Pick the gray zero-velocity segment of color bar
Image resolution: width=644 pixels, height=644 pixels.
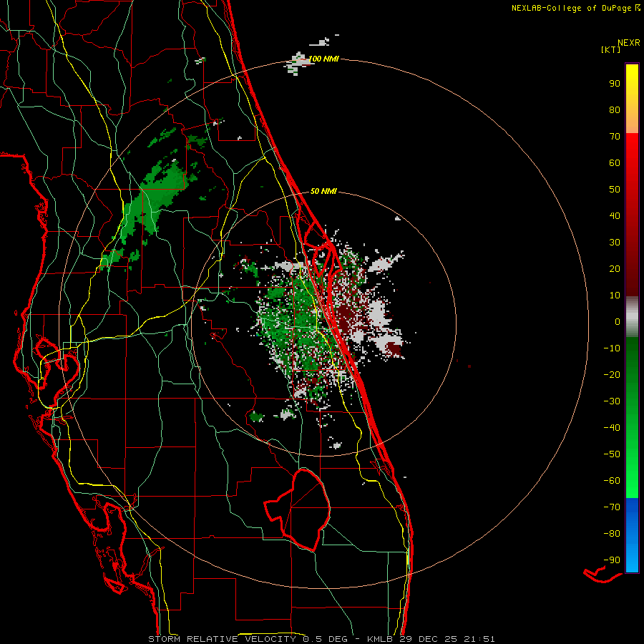(x=632, y=317)
